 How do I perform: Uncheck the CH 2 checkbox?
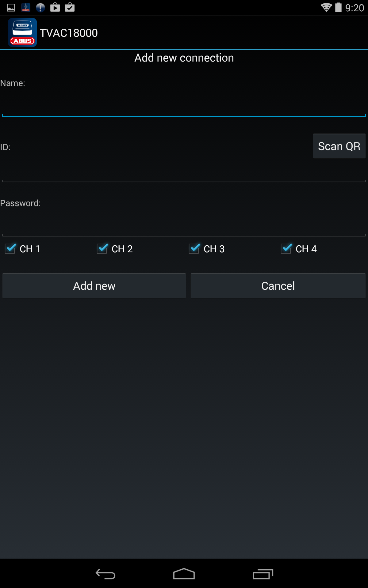(x=102, y=248)
